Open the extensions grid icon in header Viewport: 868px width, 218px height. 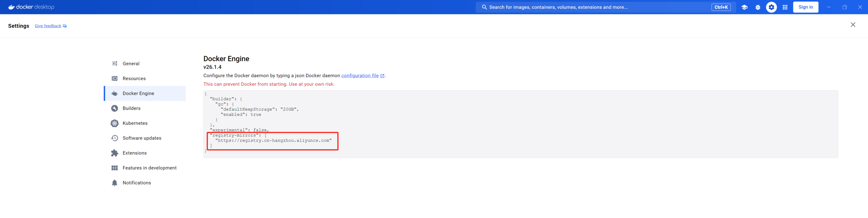[785, 7]
